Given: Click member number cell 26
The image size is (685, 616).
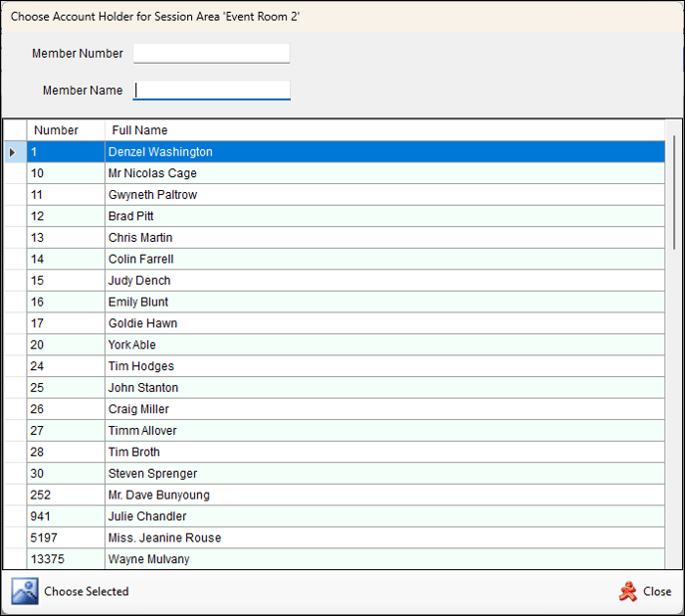Looking at the screenshot, I should coord(66,409).
